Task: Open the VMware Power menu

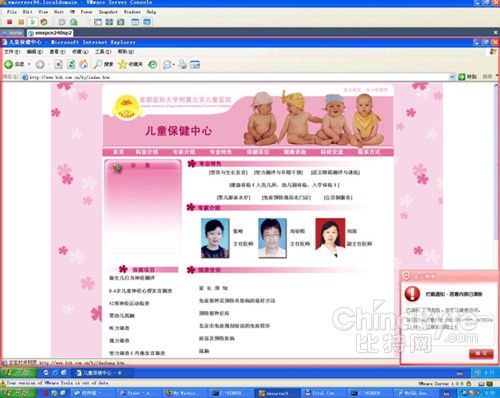Action: coord(87,12)
